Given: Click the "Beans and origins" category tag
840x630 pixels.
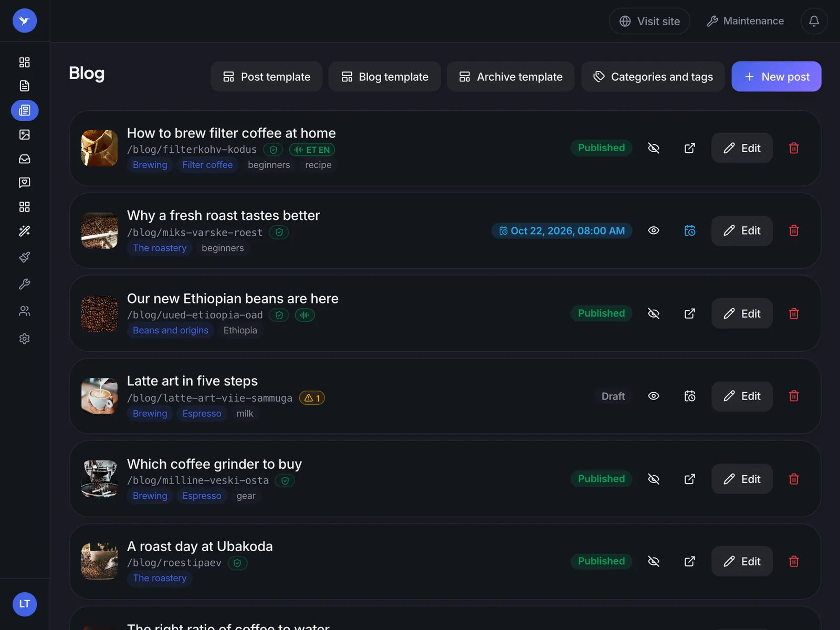Looking at the screenshot, I should coord(171,330).
